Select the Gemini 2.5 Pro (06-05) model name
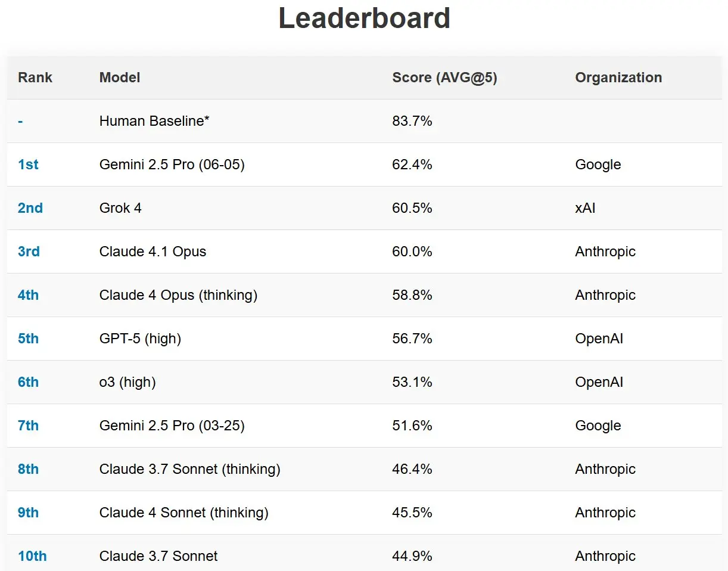Viewport: 728px width, 571px height. [172, 165]
